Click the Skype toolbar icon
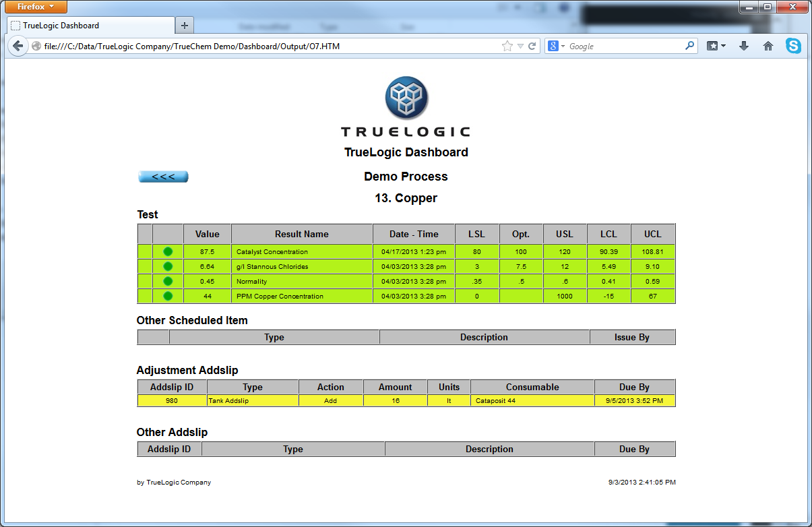 (794, 46)
